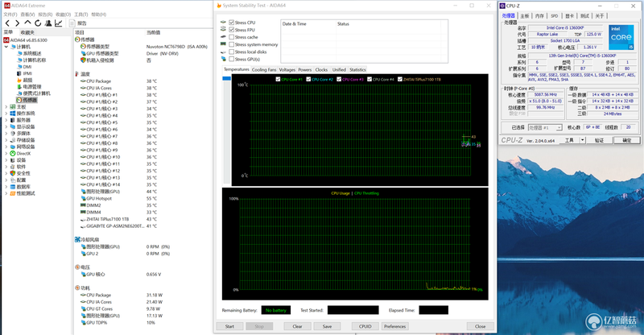
Task: Go back using AIDA64 toolbar back arrow
Action: [7, 23]
